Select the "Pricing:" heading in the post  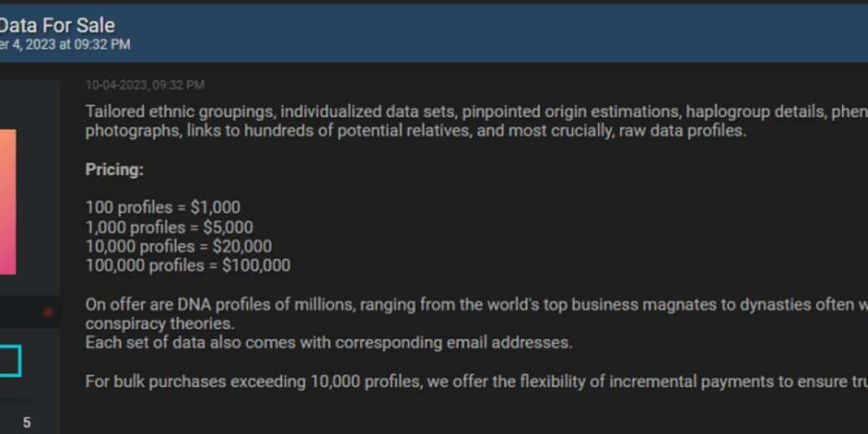(114, 169)
